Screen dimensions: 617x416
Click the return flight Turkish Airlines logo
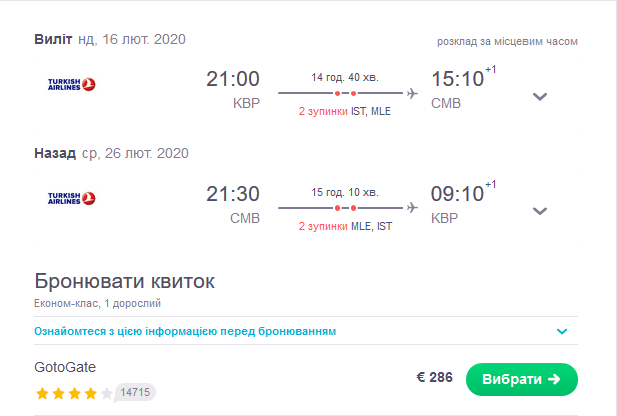tap(71, 198)
